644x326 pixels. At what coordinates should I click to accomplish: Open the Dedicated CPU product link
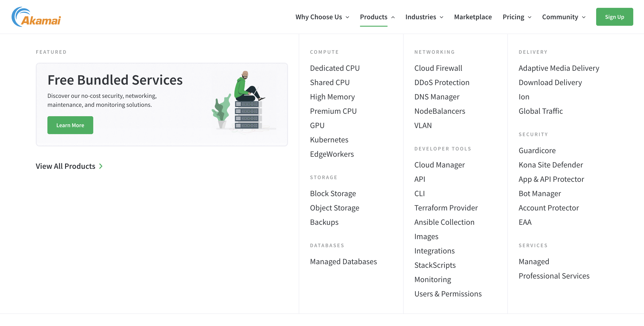(335, 68)
